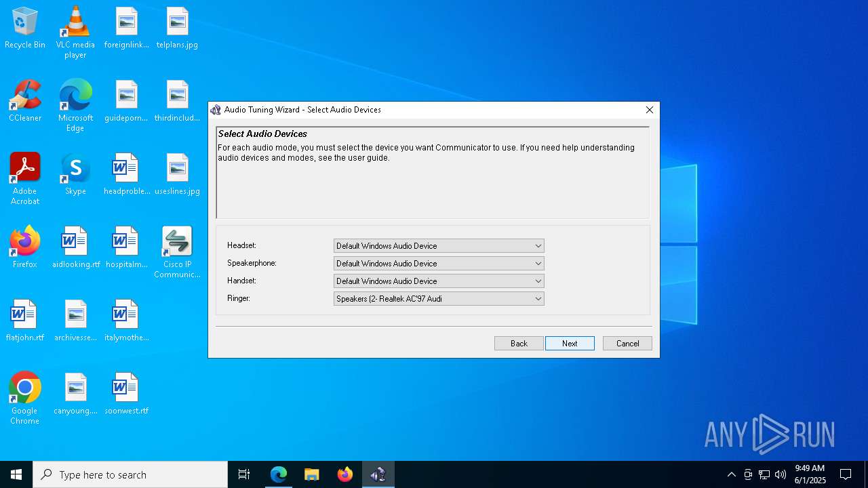Open the clock showing 9:49 AM
Viewport: 868px width, 488px height.
[810, 474]
